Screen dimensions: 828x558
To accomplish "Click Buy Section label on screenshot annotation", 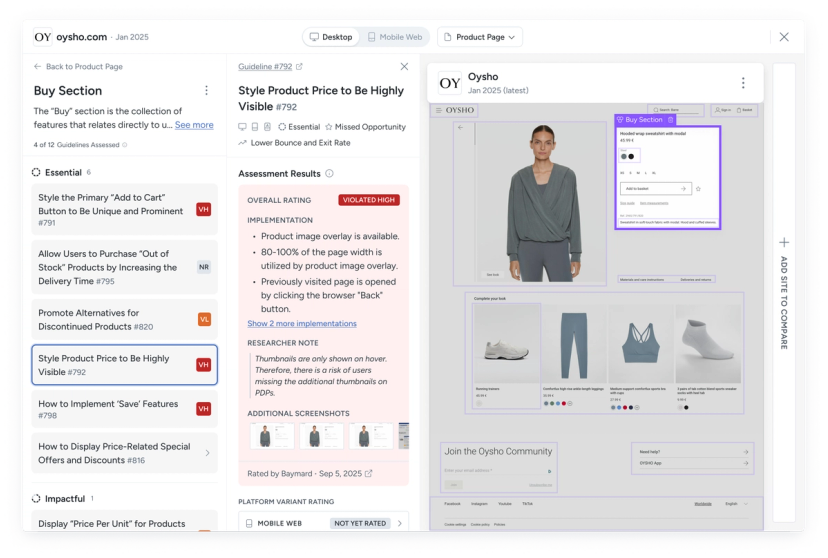I will [644, 120].
